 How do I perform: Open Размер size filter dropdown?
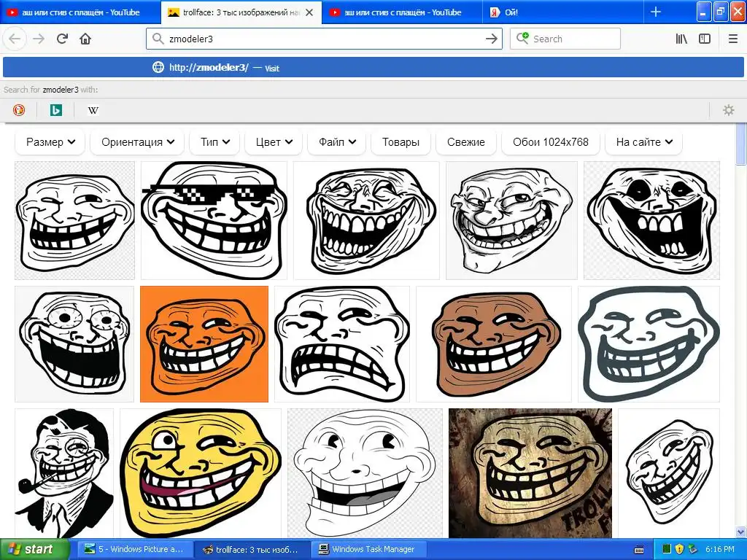pos(50,142)
